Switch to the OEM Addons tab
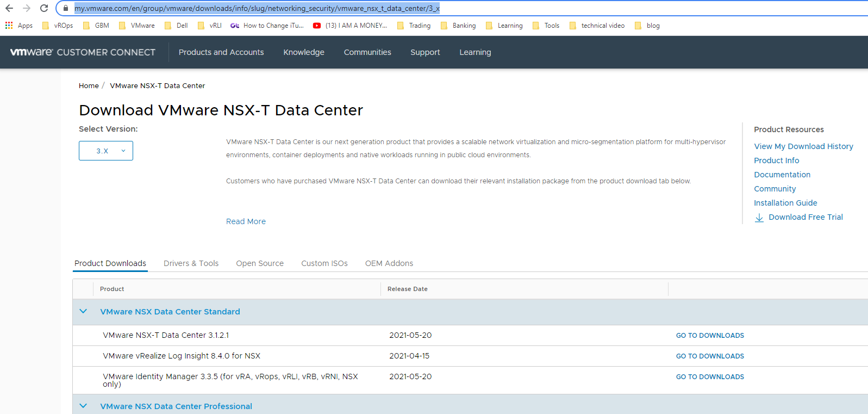The width and height of the screenshot is (868, 414). coord(389,263)
